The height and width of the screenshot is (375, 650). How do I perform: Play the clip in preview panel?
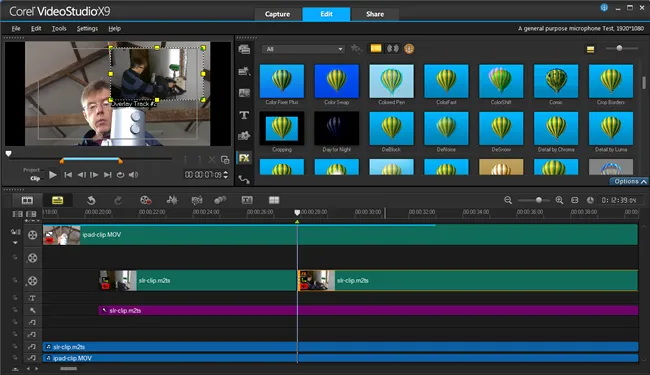coord(53,175)
